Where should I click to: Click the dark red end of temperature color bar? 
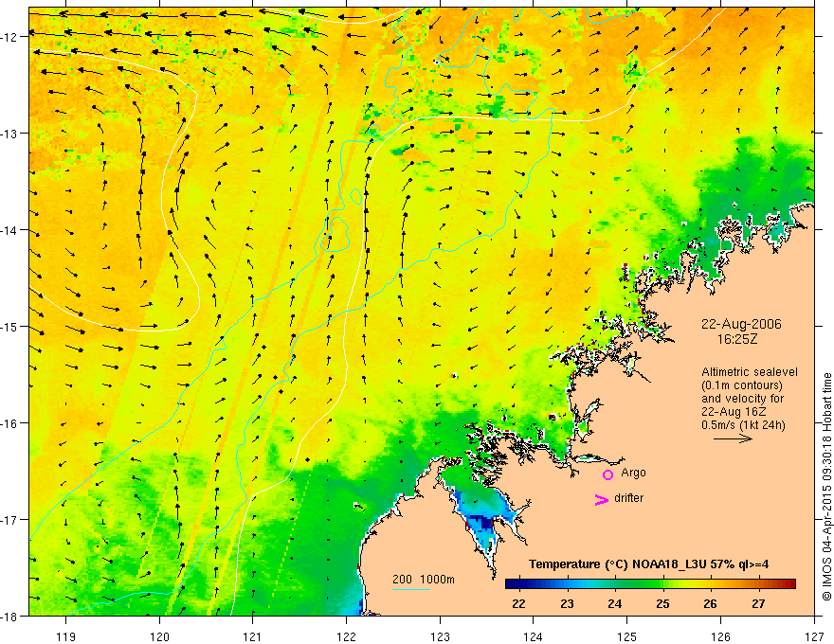tap(790, 584)
